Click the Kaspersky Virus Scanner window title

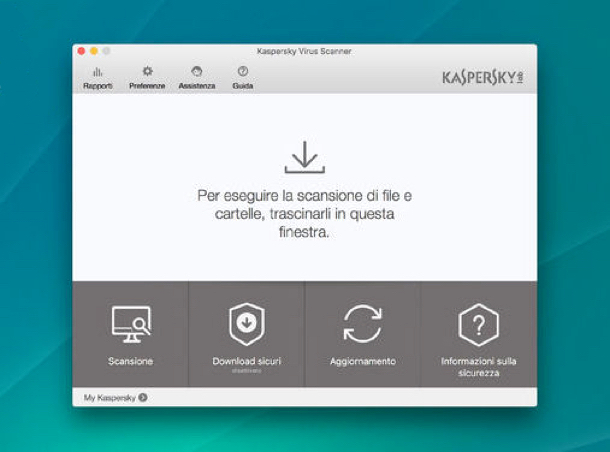304,51
